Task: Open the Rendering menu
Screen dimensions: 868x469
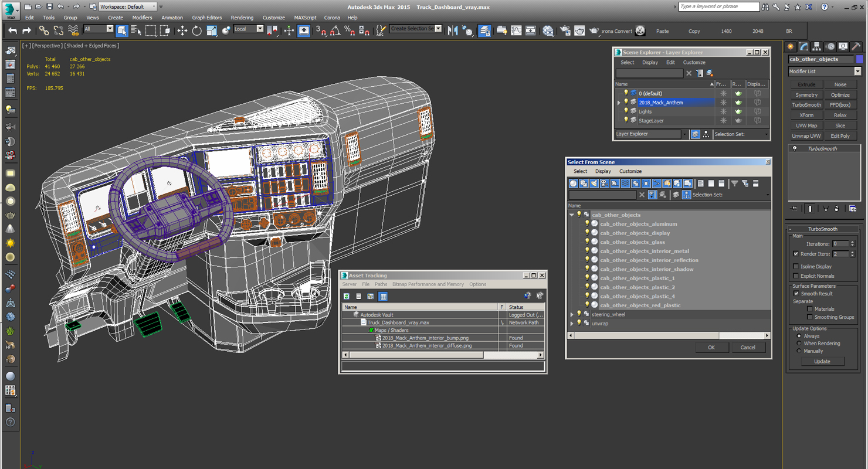Action: pyautogui.click(x=242, y=18)
